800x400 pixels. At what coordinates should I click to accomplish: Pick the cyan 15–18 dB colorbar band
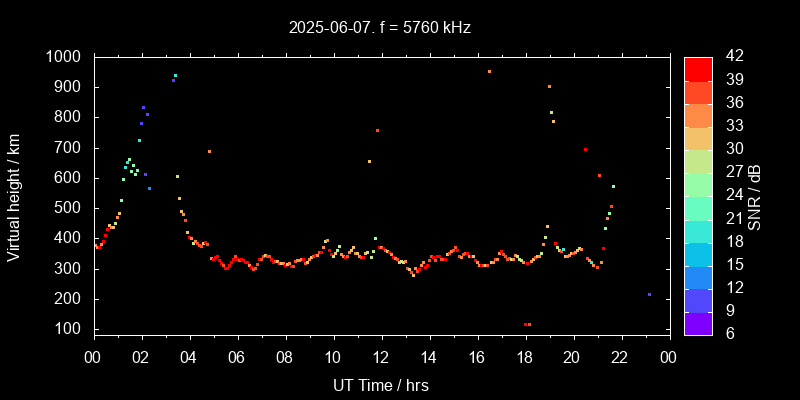tap(698, 253)
